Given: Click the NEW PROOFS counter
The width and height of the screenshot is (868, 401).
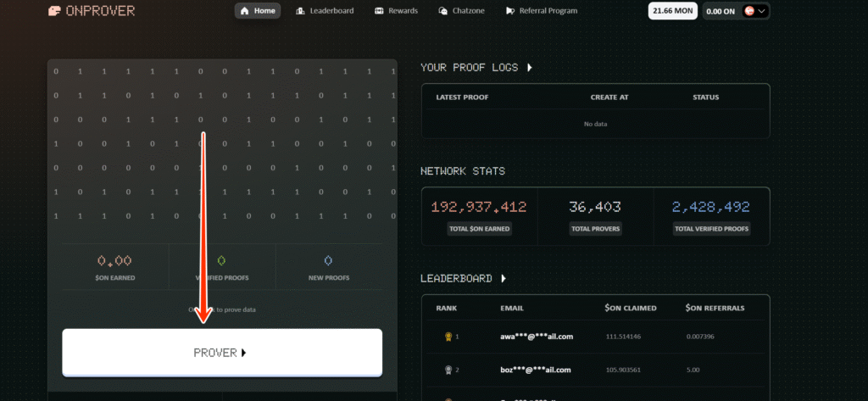Looking at the screenshot, I should [329, 267].
